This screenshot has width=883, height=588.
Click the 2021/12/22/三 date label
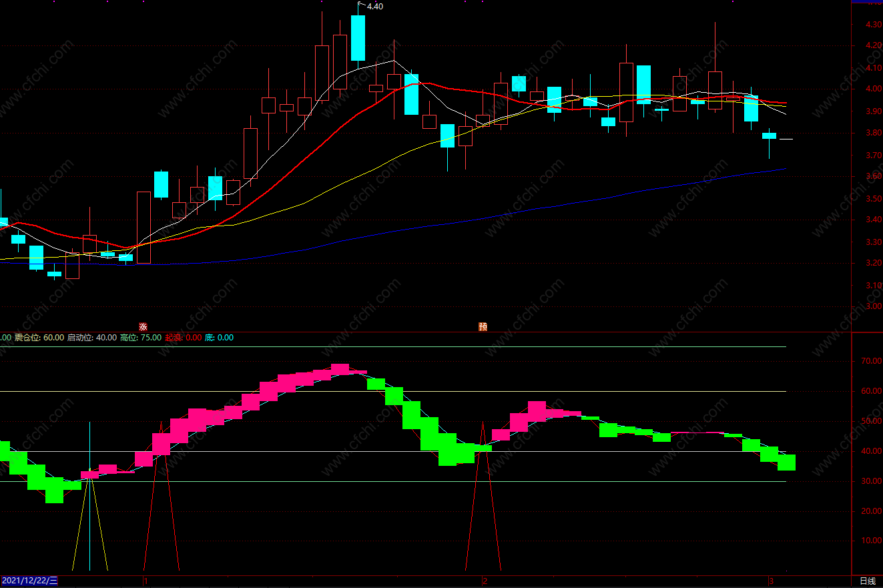click(29, 581)
